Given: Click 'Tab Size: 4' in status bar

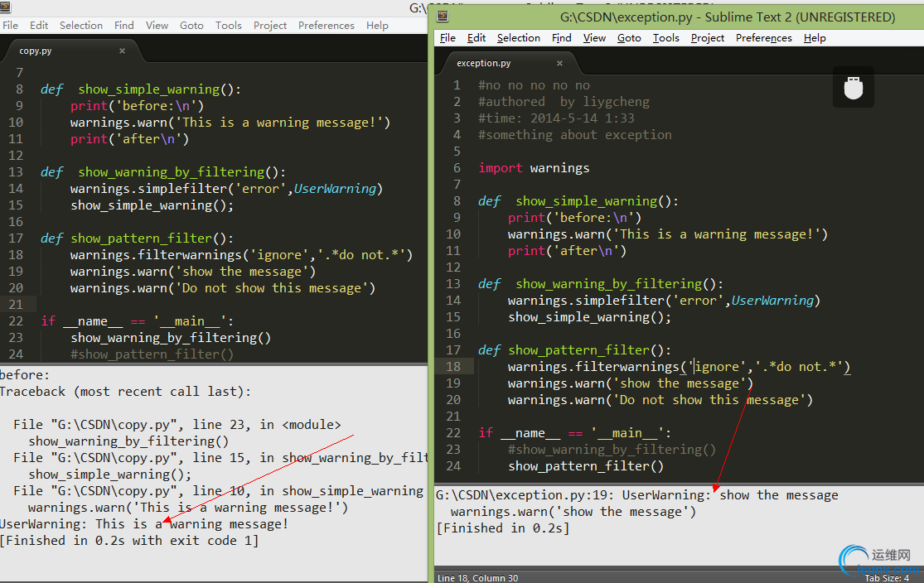Looking at the screenshot, I should (x=887, y=578).
